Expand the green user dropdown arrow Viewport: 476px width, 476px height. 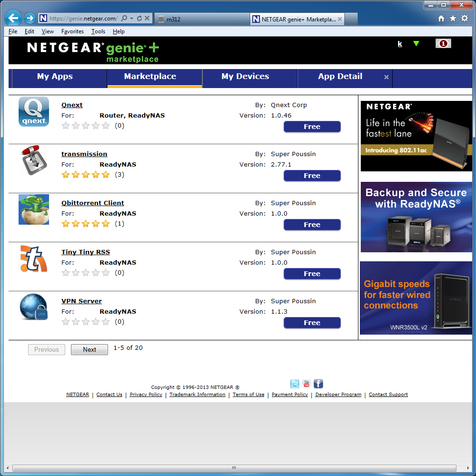coord(416,44)
